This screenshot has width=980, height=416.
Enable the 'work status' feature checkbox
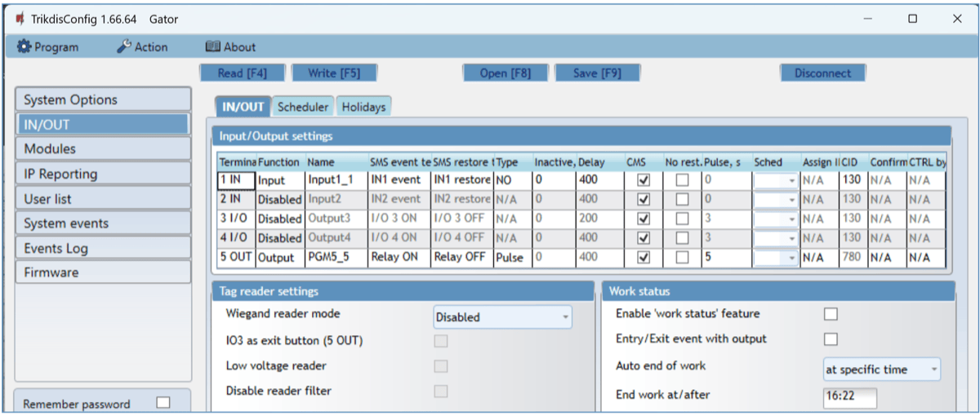tap(831, 314)
